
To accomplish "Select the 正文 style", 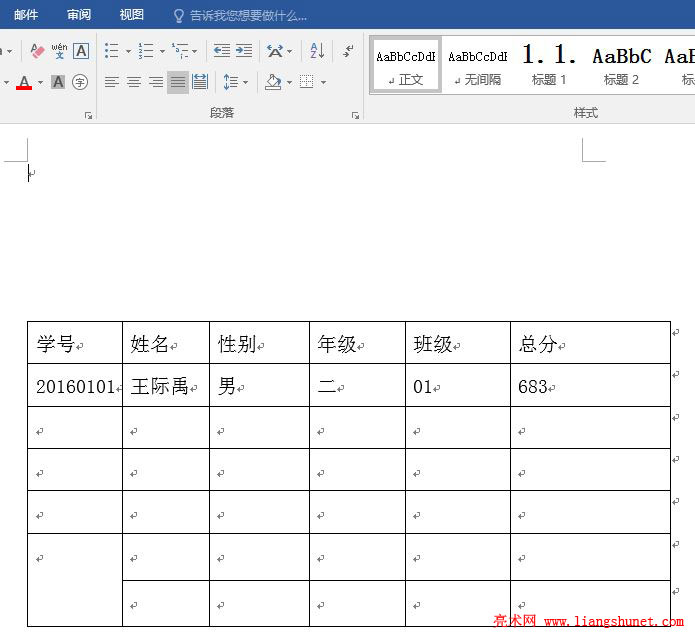I will 406,65.
